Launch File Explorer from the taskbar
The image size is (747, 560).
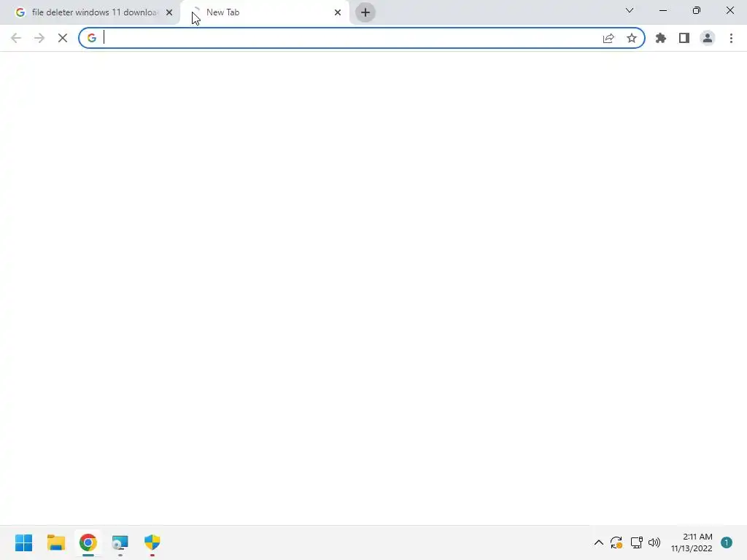coord(56,542)
